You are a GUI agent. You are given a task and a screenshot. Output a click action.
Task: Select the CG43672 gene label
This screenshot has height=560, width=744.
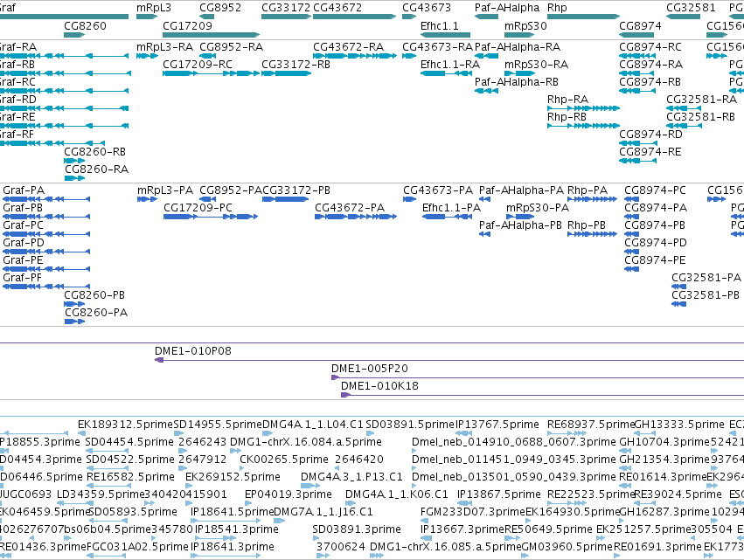(x=337, y=8)
